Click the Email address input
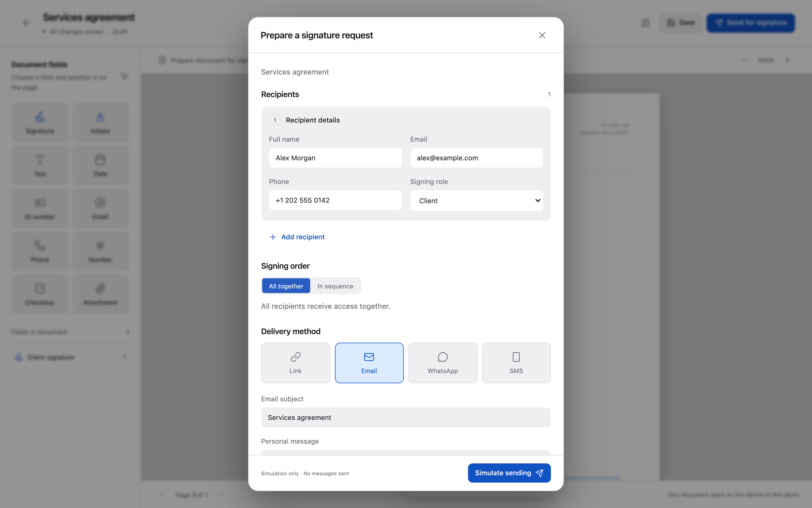 [476, 158]
